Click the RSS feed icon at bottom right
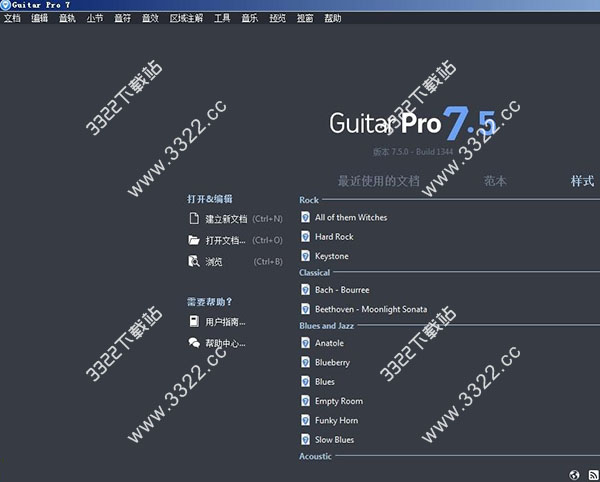600x482 pixels. click(x=594, y=475)
